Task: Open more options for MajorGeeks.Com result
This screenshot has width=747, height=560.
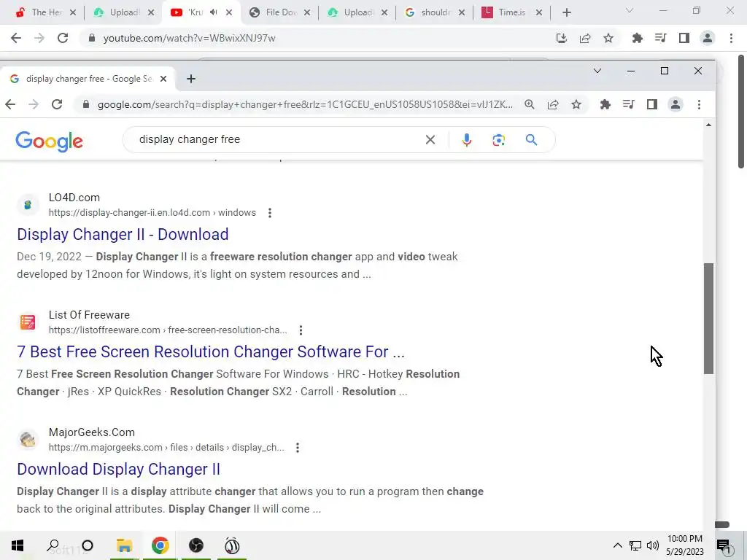Action: (x=298, y=448)
